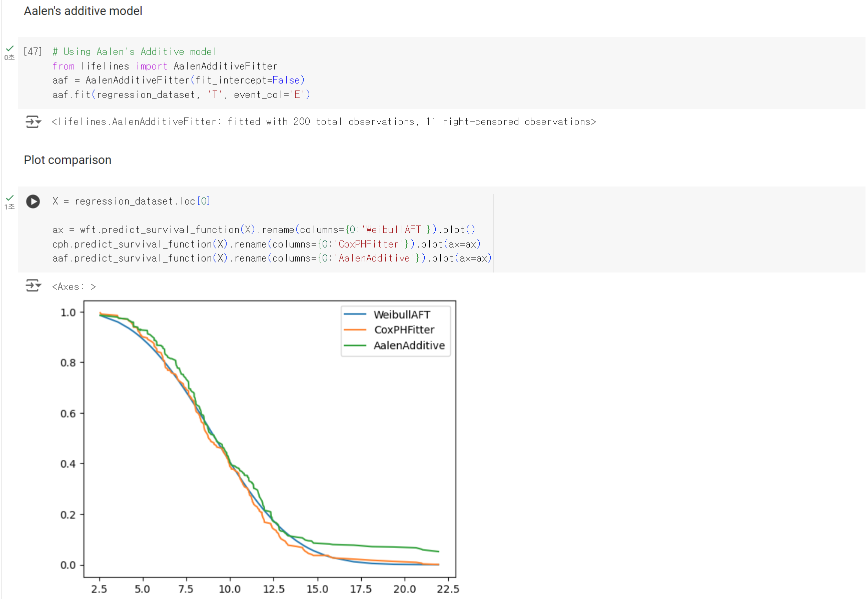Place cursor in the regression_dataset.loc[0] line
868x599 pixels.
131,201
